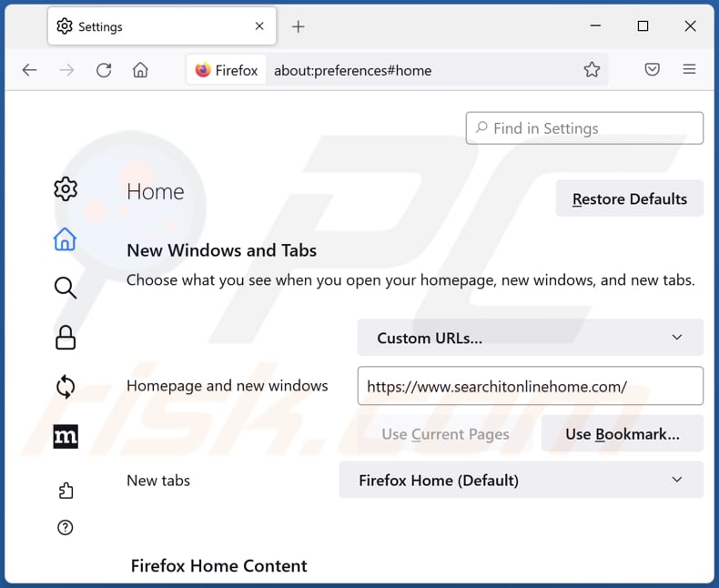Click the Firefox Home Content heading
The height and width of the screenshot is (588, 719).
coord(218,565)
